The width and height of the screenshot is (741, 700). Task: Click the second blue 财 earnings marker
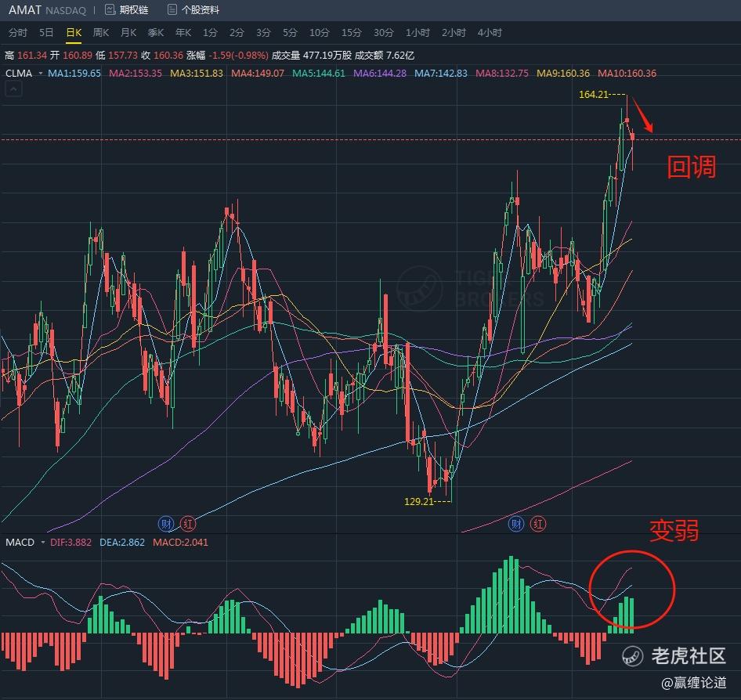coord(516,523)
